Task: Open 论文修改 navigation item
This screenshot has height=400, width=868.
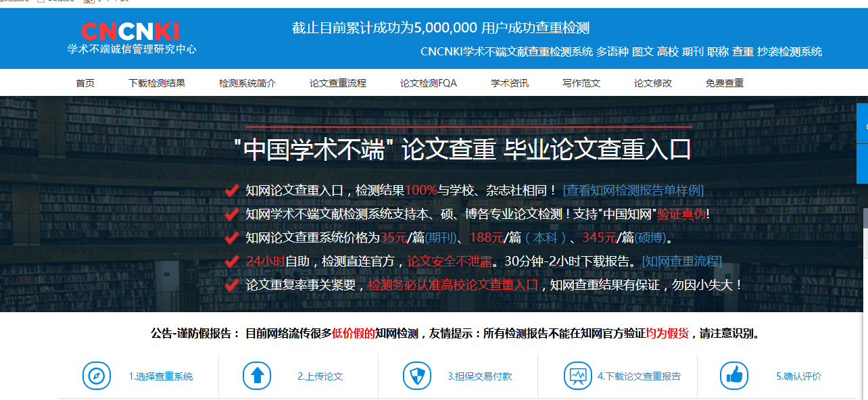Action: coord(653,83)
